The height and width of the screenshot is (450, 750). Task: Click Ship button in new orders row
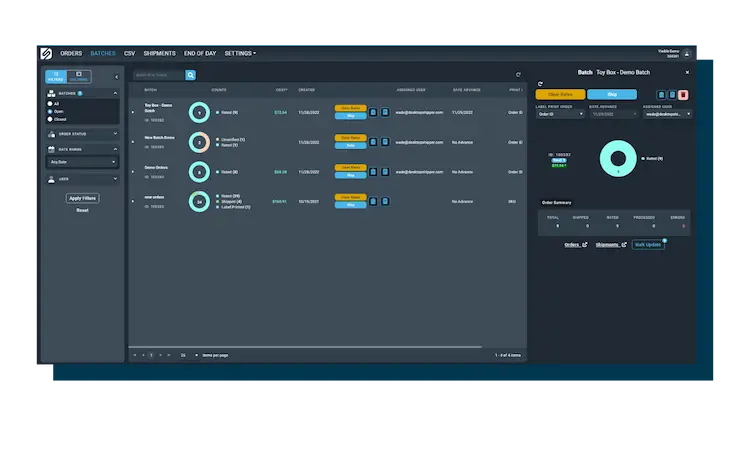coord(351,205)
